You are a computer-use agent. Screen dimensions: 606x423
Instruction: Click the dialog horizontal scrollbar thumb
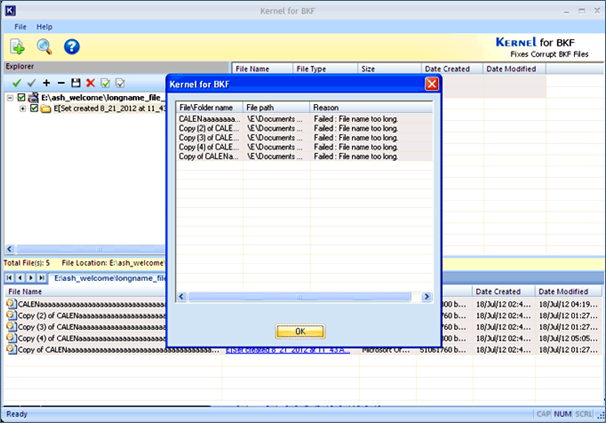[x=300, y=297]
